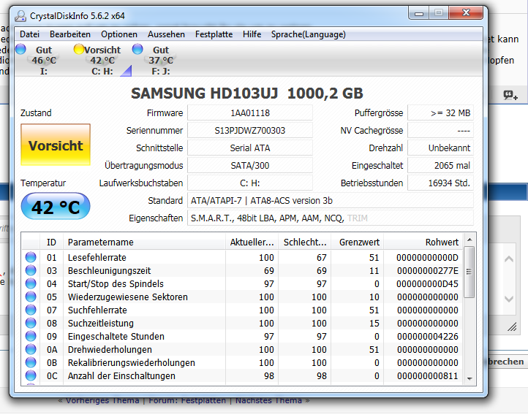Click the Standard field ATA/ATAPI-7

pos(331,200)
